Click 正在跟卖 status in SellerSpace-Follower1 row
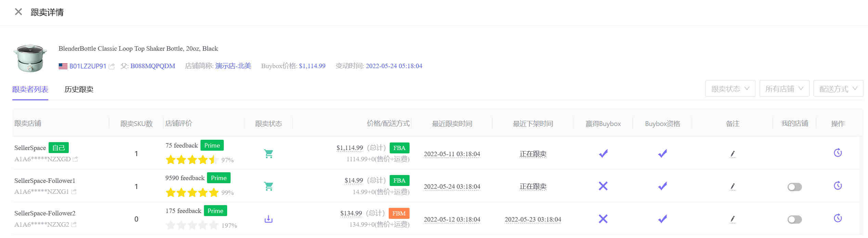This screenshot has width=868, height=238. 533,187
